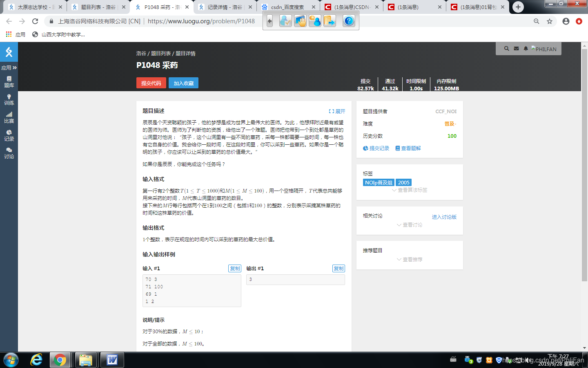Click the 洛谷 breadcrumb link
Viewport: 588px width, 368px height.
[141, 54]
